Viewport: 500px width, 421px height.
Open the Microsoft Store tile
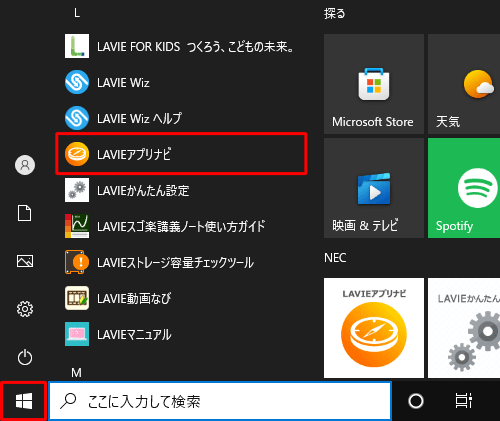(374, 84)
